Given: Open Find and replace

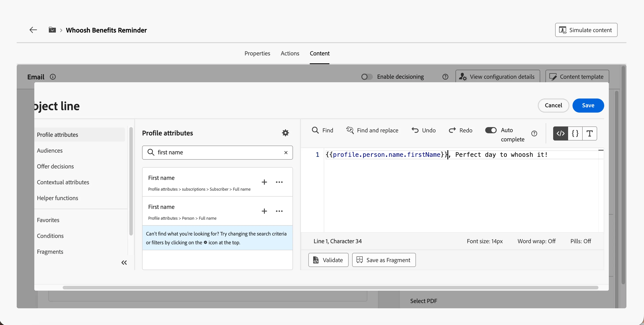Looking at the screenshot, I should [x=372, y=130].
